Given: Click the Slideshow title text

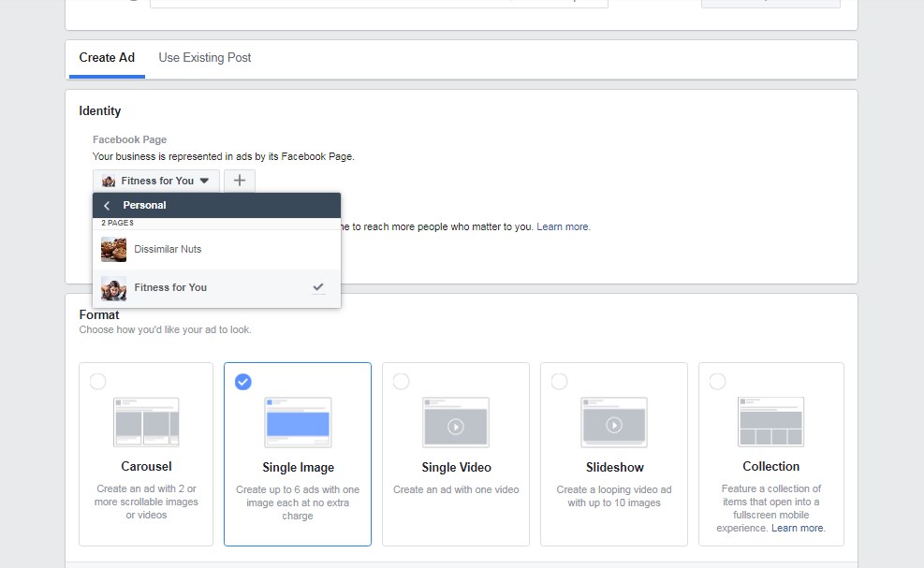Looking at the screenshot, I should 615,468.
